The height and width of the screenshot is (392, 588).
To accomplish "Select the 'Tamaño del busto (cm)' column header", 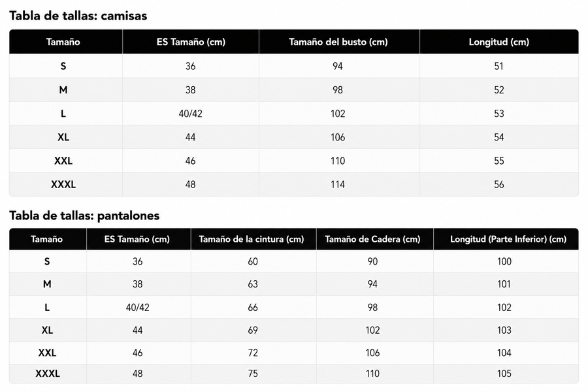I will (338, 42).
